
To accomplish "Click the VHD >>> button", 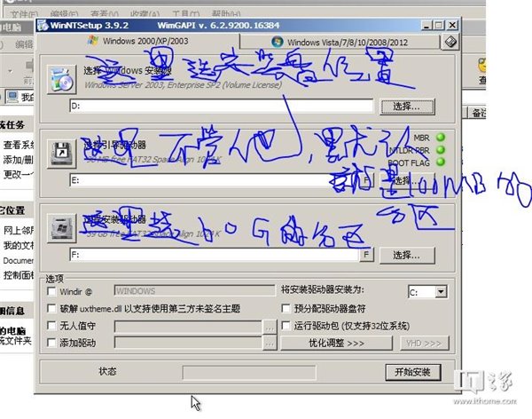I will pos(424,343).
